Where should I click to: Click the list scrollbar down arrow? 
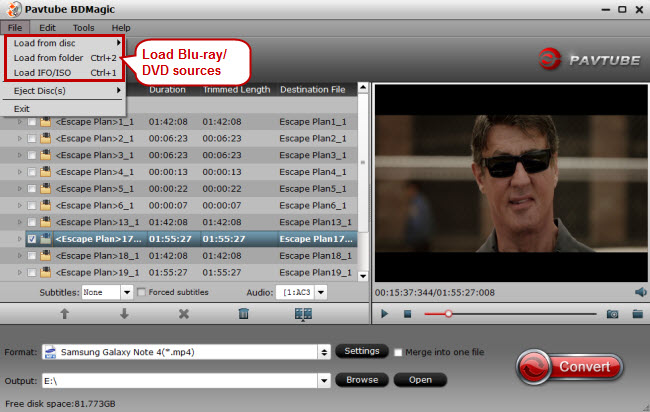tap(363, 276)
